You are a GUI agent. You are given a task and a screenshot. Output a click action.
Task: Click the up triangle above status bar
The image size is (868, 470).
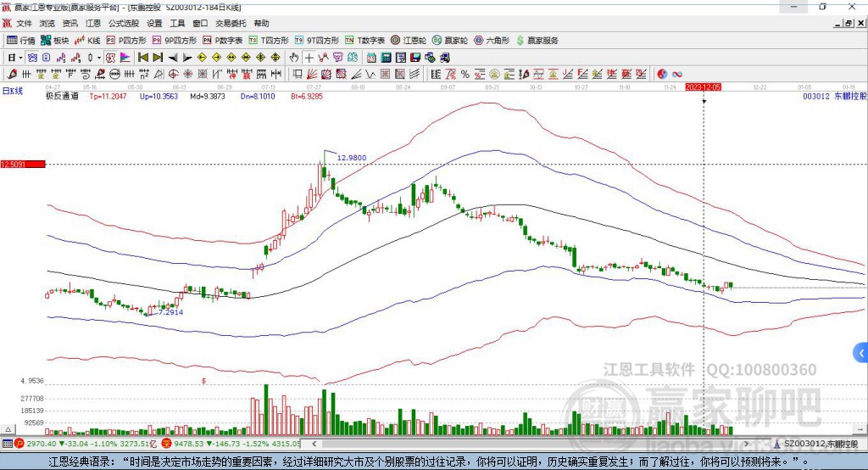[8, 429]
